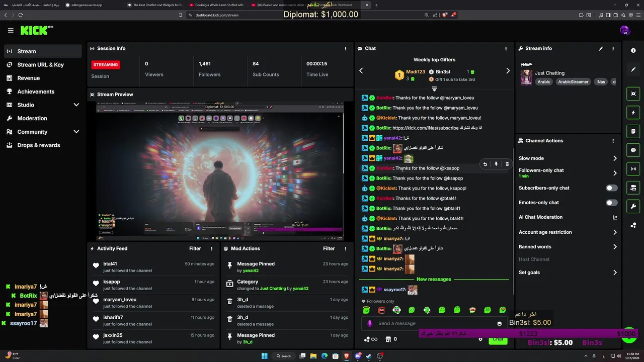Screen dimensions: 644x362
Task: Toggle Emotes-only chat switch
Action: (x=611, y=203)
